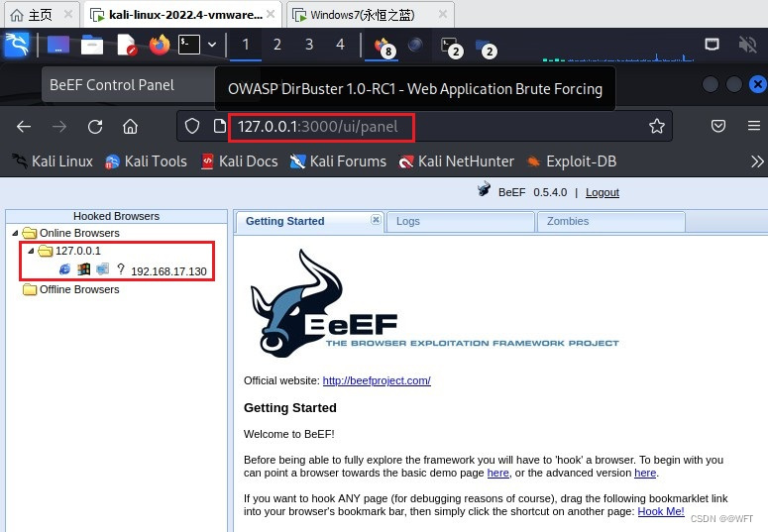This screenshot has height=532, width=768.
Task: Toggle the muted volume tray icon
Action: point(747,45)
